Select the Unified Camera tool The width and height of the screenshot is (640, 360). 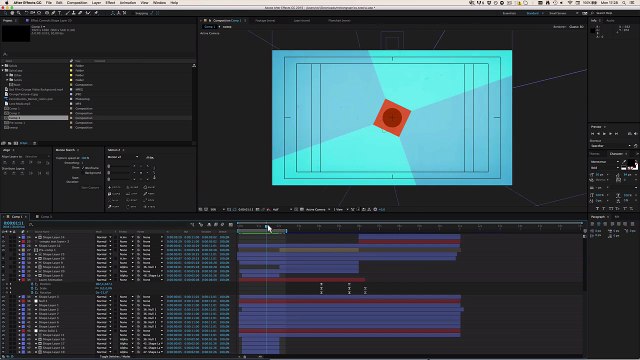33,13
